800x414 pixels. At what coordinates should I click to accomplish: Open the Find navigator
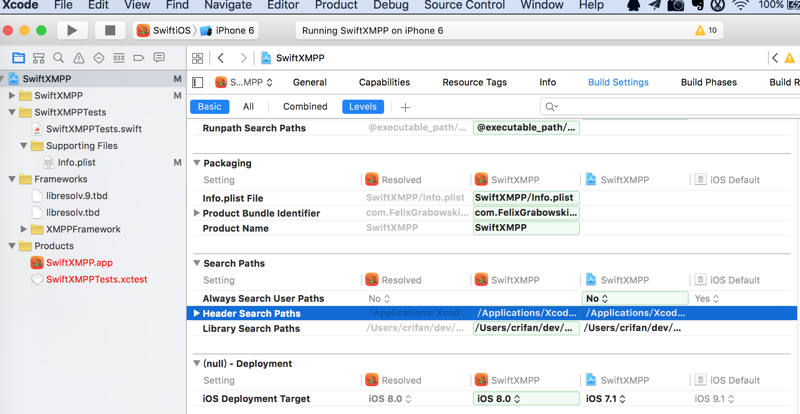(x=59, y=58)
